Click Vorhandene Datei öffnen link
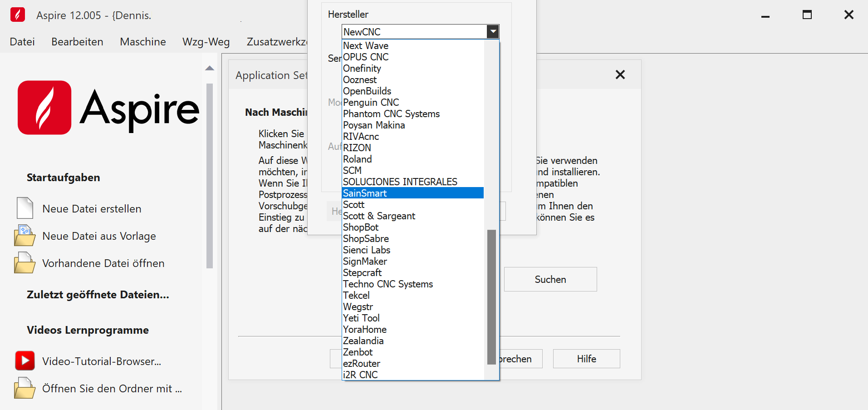Image resolution: width=868 pixels, height=410 pixels. tap(103, 263)
